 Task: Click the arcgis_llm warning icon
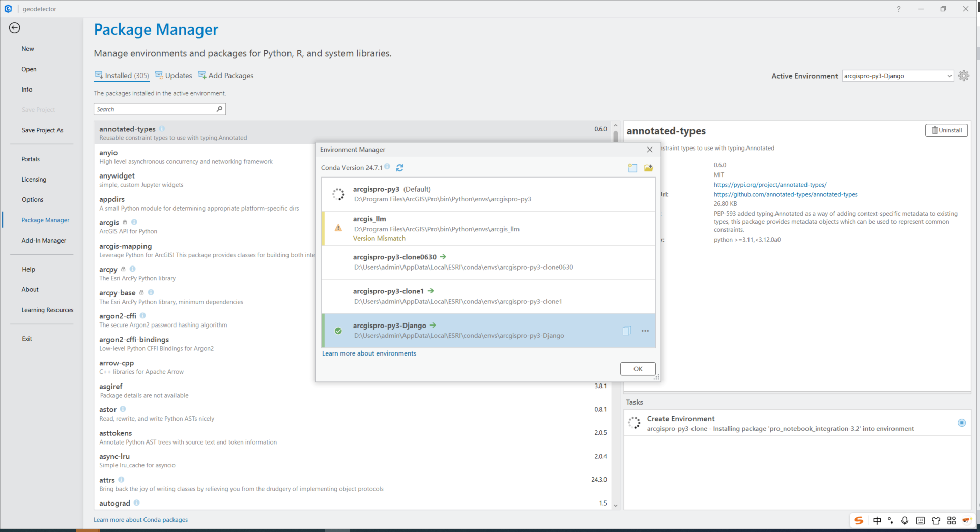[x=338, y=228]
